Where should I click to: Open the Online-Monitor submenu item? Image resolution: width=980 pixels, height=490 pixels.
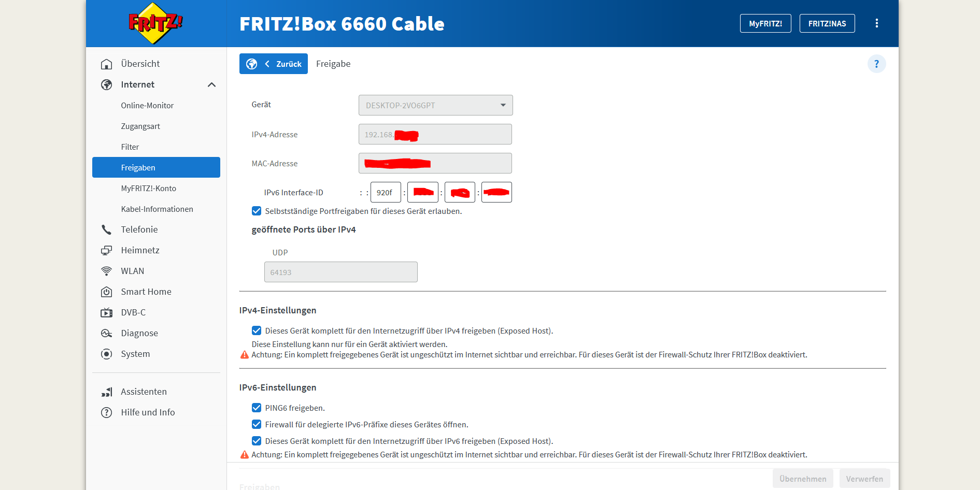(x=147, y=105)
